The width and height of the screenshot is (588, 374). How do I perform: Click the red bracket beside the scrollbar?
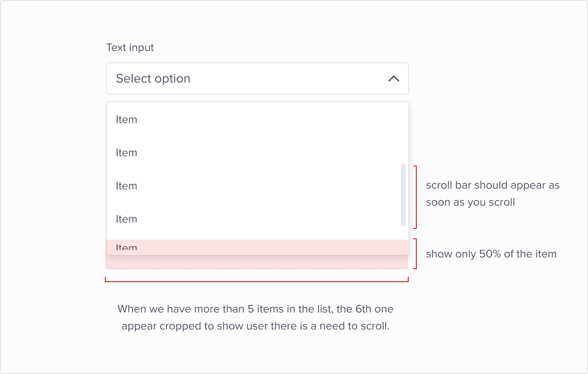[x=416, y=197]
